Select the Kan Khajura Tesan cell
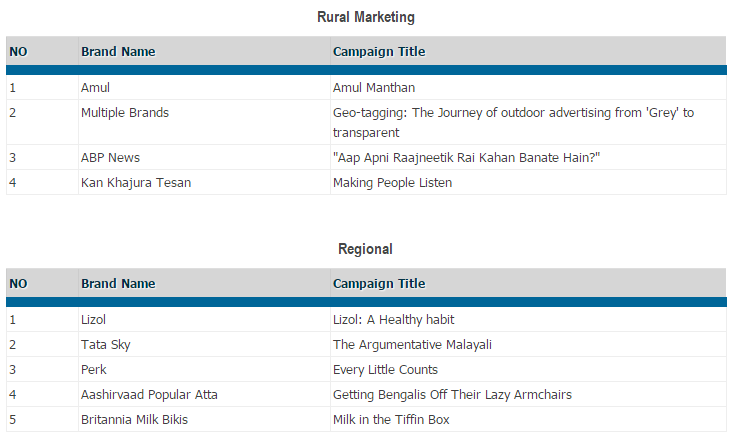Viewport: 731px width, 437px height. pos(136,183)
